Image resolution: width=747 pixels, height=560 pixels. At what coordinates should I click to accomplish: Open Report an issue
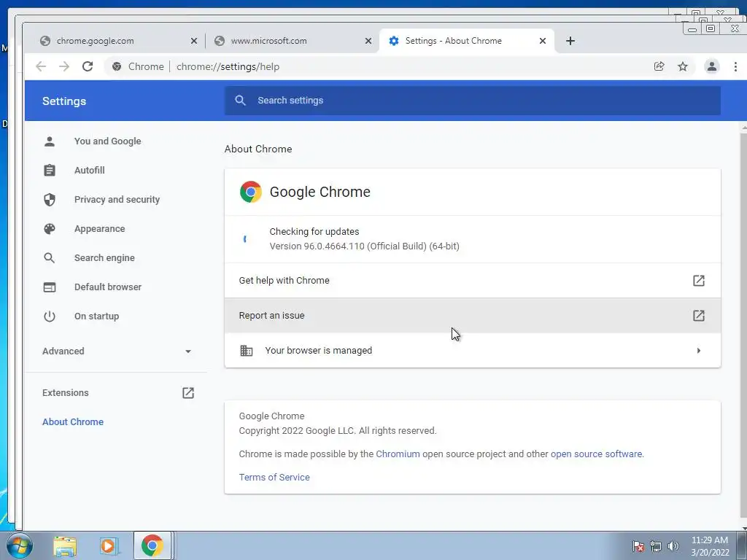click(472, 315)
